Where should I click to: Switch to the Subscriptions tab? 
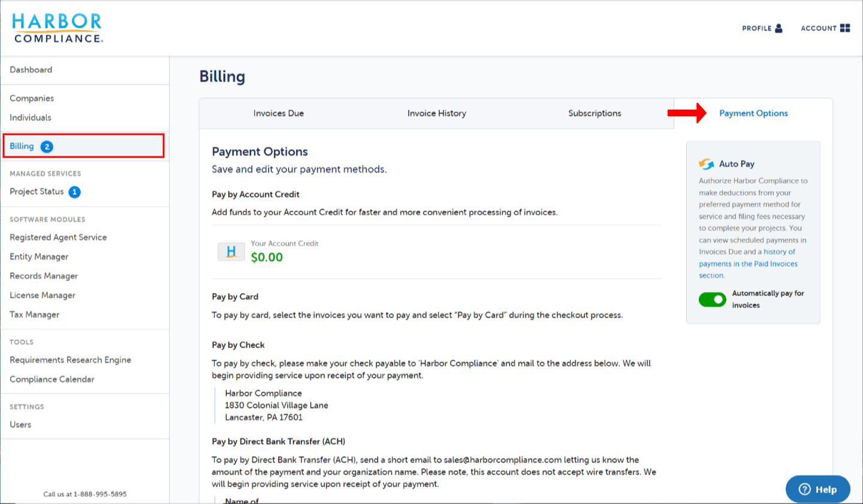(x=595, y=113)
